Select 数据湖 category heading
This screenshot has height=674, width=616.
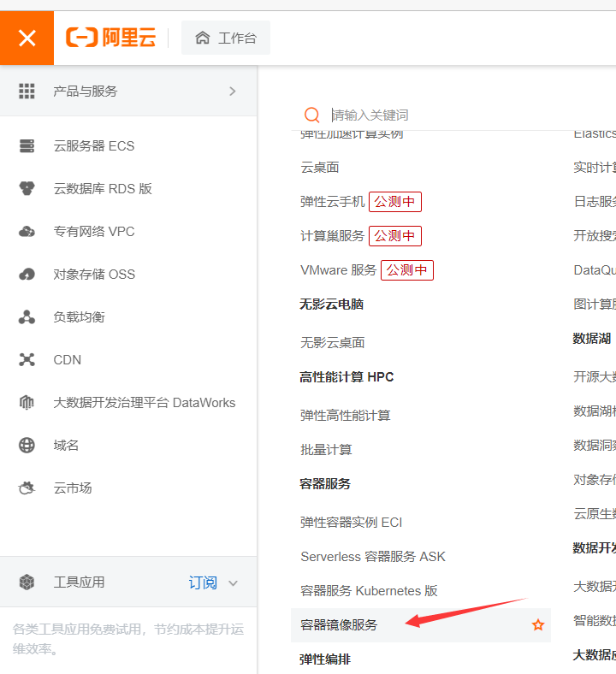591,339
